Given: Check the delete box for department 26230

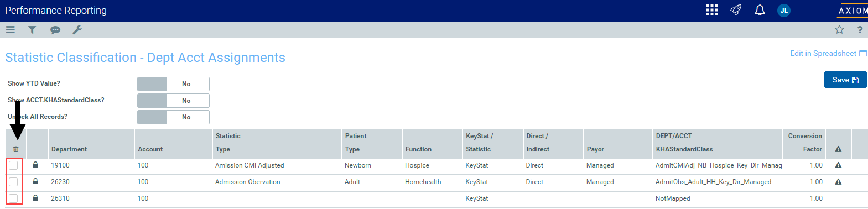Looking at the screenshot, I should point(13,182).
